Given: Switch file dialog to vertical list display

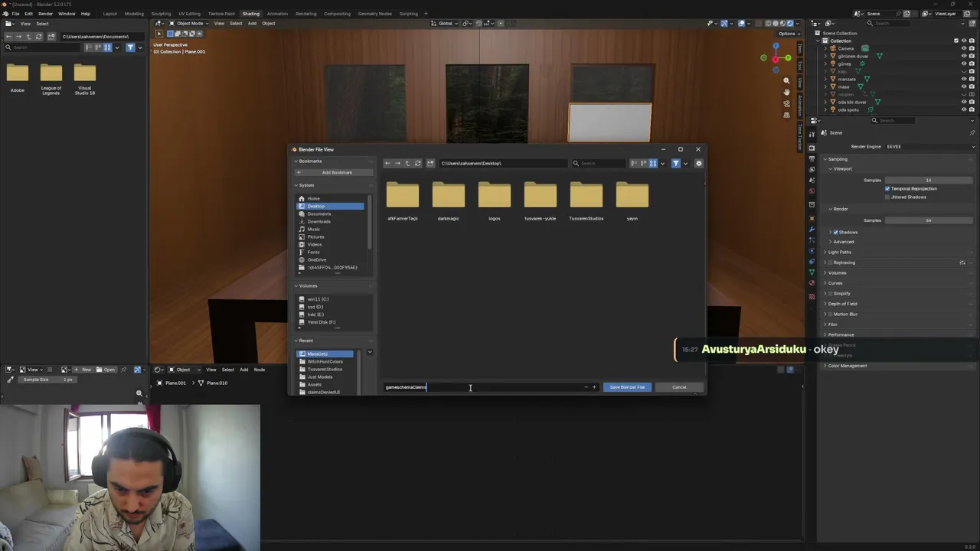Looking at the screenshot, I should 635,163.
